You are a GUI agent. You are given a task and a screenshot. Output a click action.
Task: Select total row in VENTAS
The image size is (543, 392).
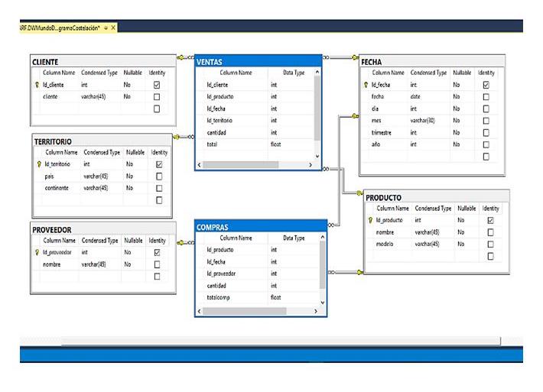pos(255,144)
